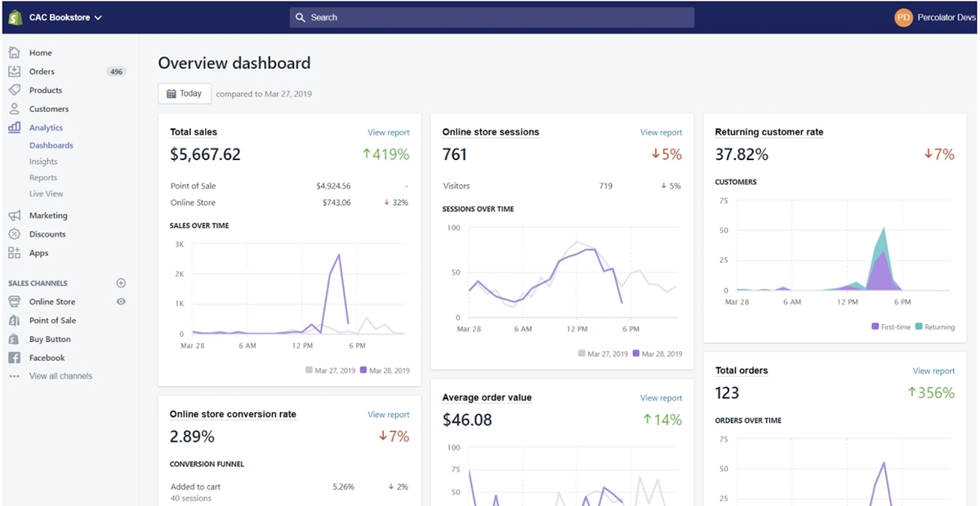This screenshot has height=506, width=980.
Task: Select the Dashboards sub-item
Action: [51, 145]
